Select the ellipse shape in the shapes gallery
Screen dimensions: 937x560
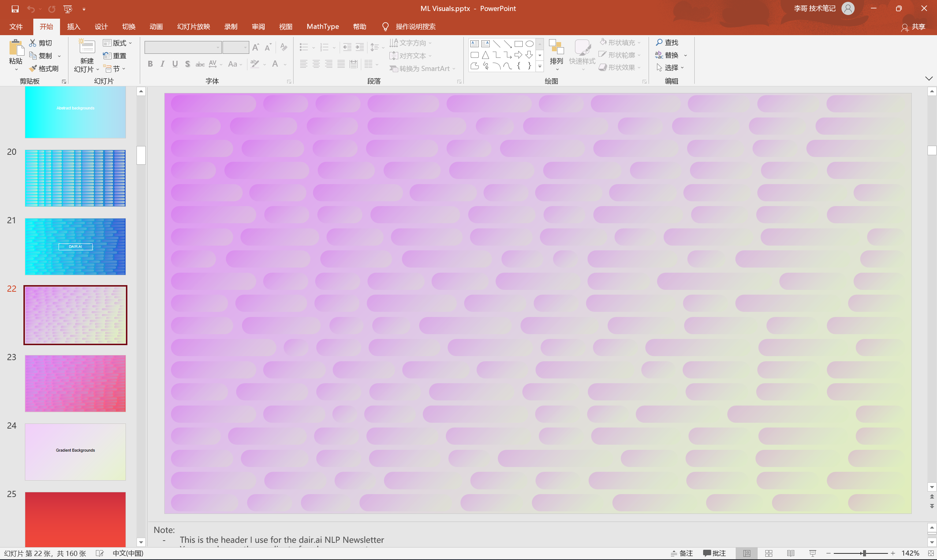tap(530, 44)
